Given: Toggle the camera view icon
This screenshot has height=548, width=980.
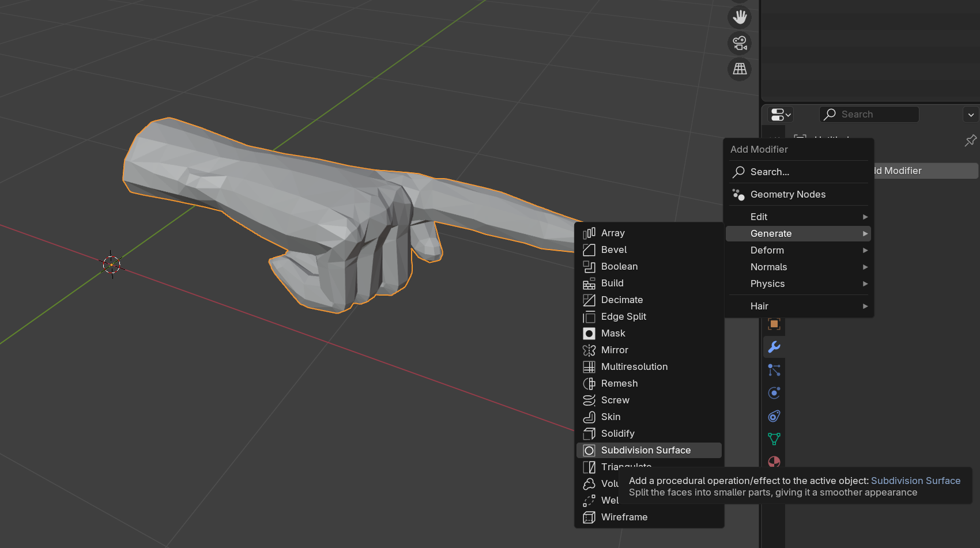Looking at the screenshot, I should pyautogui.click(x=740, y=43).
